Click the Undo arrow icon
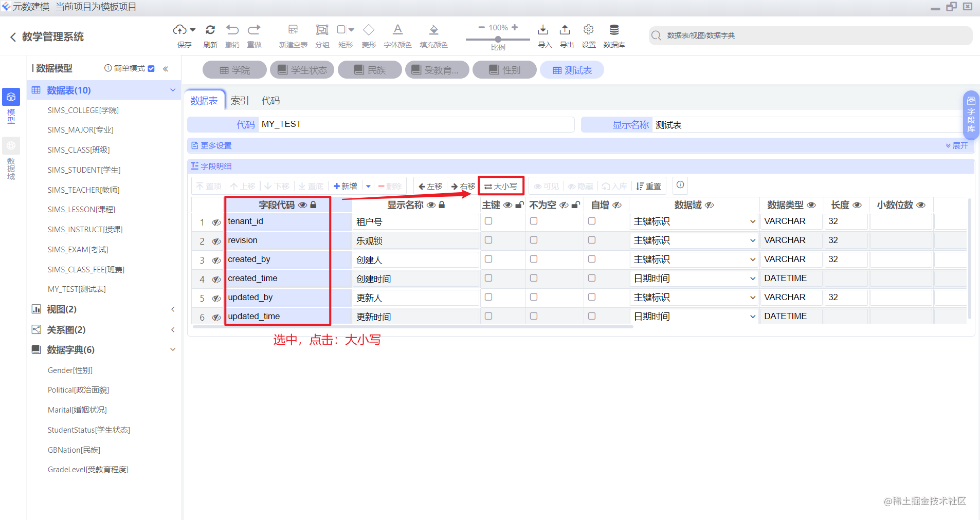980x520 pixels. click(232, 30)
